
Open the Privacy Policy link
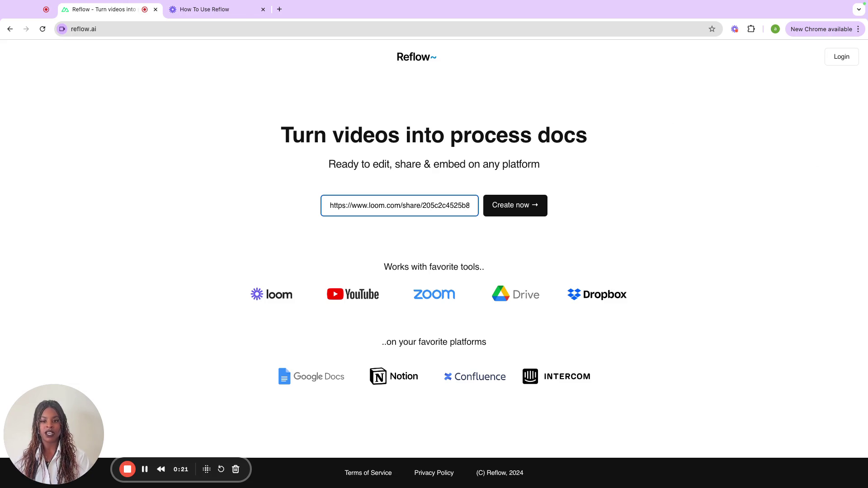pos(434,473)
